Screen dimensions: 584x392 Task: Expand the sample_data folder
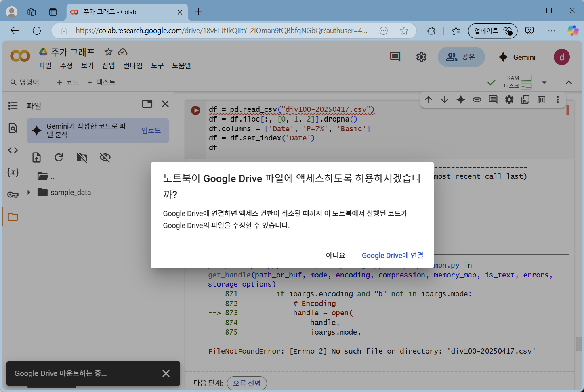click(29, 192)
